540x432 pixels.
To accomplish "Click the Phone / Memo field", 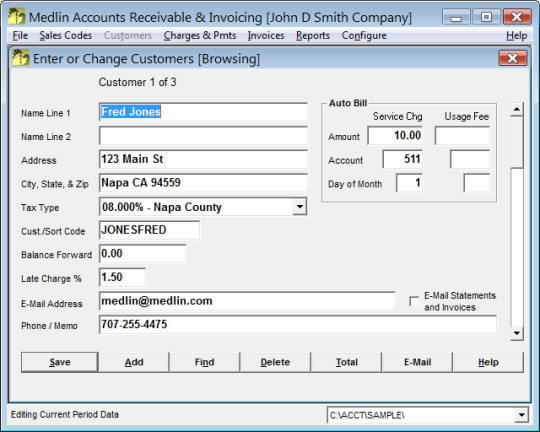I will (x=298, y=325).
